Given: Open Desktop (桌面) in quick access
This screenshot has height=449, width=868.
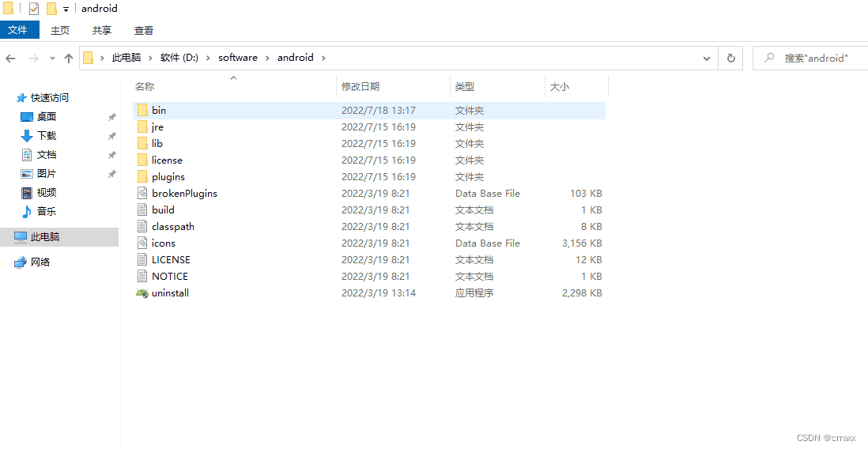Looking at the screenshot, I should coord(47,117).
